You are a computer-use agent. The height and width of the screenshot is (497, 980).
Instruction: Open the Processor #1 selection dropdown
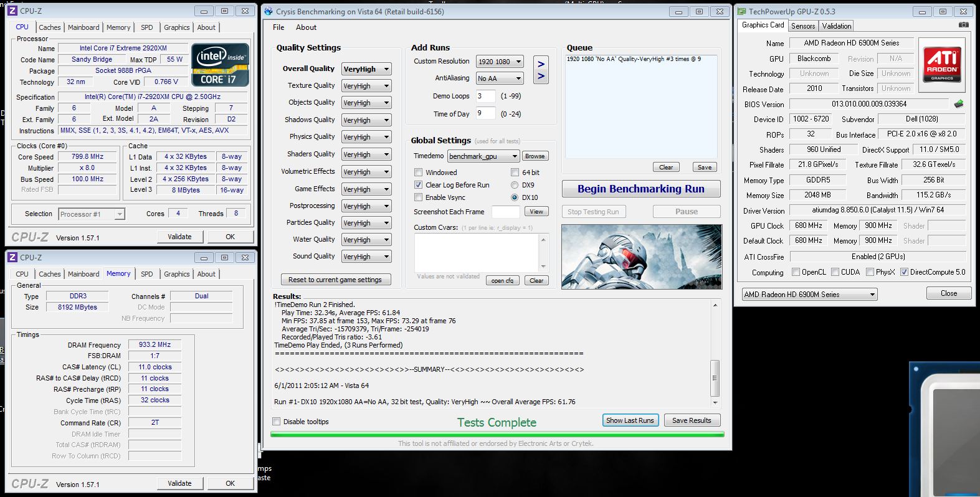point(92,214)
